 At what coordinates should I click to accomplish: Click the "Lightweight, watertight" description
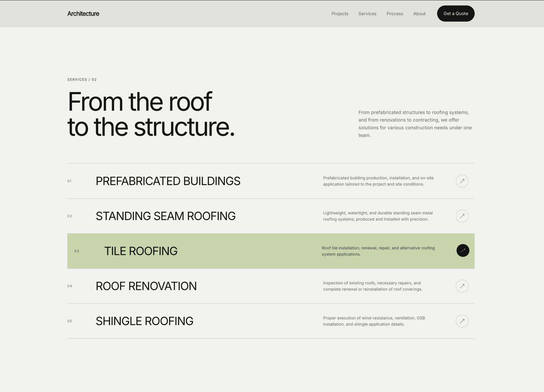tap(378, 216)
